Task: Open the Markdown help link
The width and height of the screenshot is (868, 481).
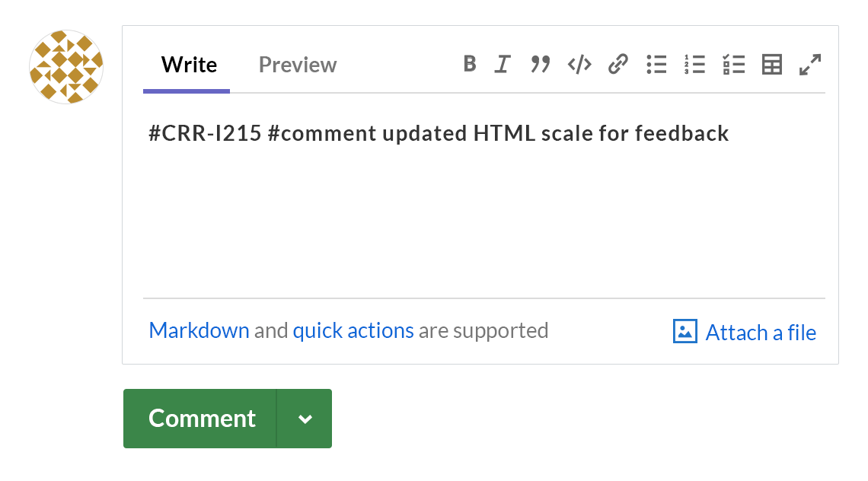Action: click(x=199, y=330)
